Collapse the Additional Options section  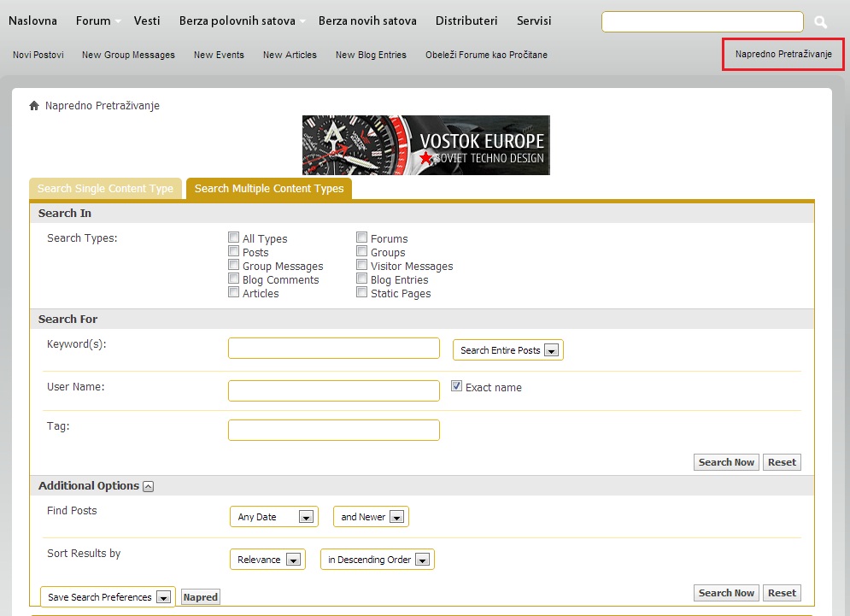point(148,486)
